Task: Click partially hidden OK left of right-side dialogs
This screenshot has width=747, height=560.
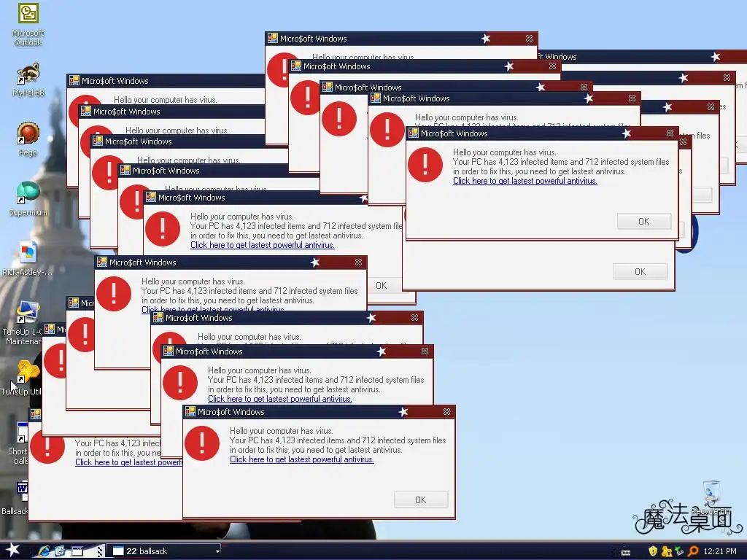Action: 385,285
